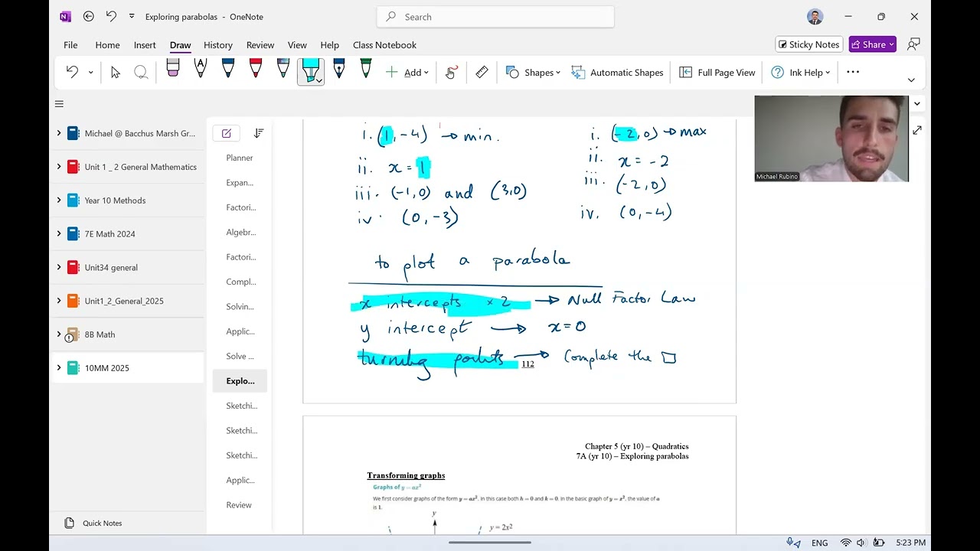Pick the navy pencil tool
Screen dimensions: 980x551
pyautogui.click(x=338, y=69)
